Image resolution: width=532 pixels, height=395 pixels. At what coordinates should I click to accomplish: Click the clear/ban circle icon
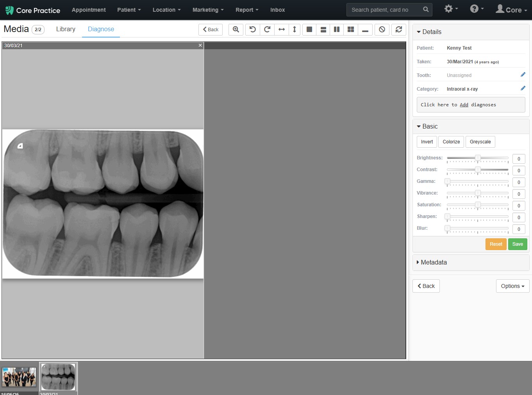click(x=382, y=29)
